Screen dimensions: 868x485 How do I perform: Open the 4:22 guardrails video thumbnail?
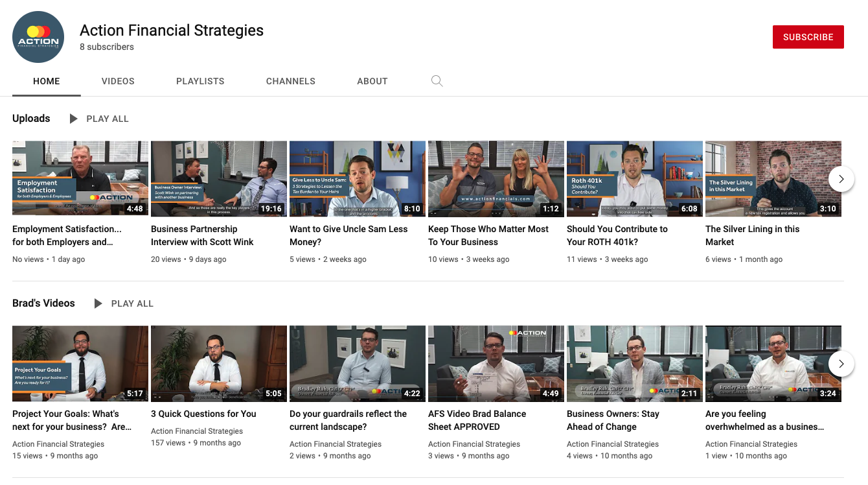[x=358, y=363]
